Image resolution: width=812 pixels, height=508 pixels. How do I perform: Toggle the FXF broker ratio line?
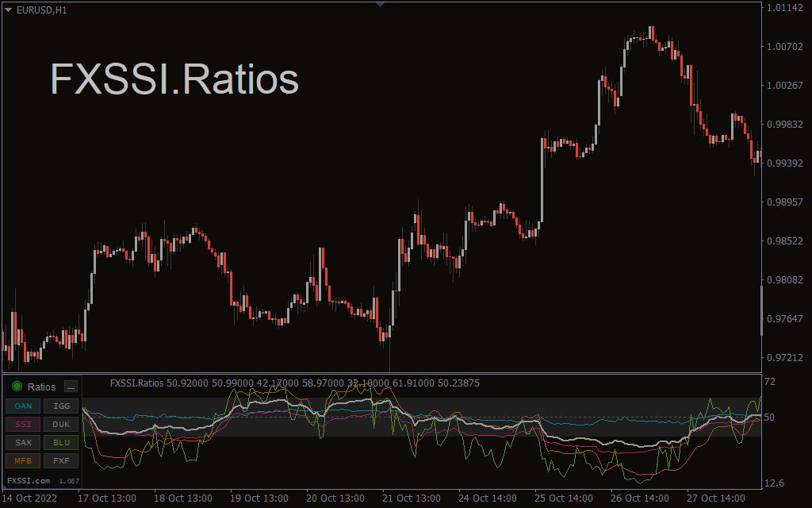coord(61,460)
